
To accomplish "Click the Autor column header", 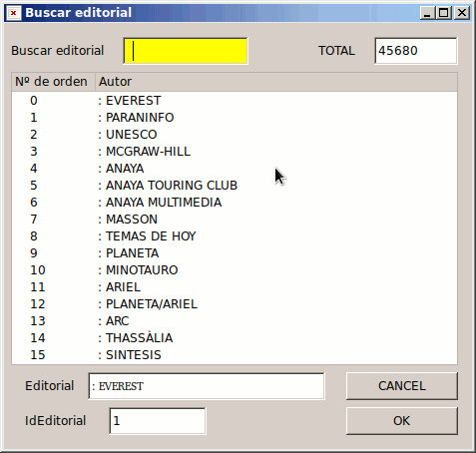I will [276, 82].
